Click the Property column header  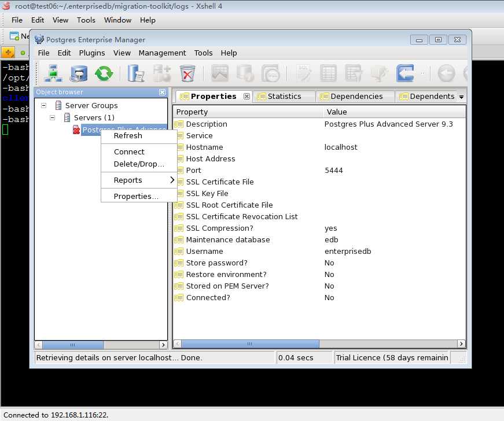pos(248,112)
